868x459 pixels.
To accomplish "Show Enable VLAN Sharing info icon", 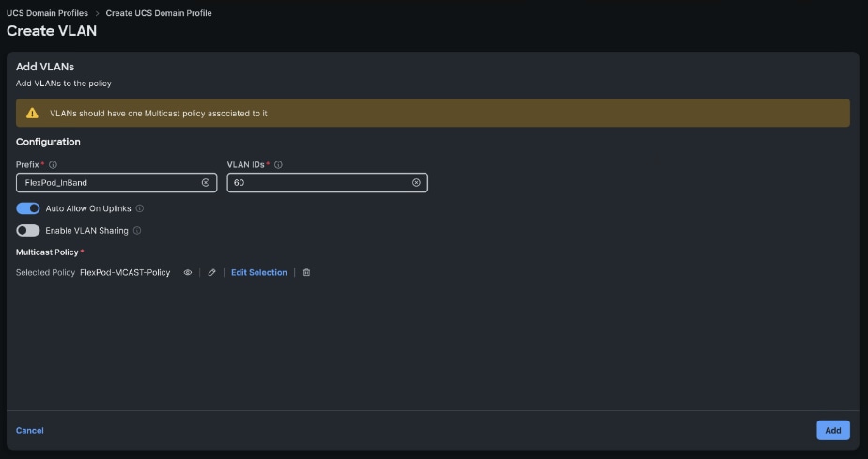I will [x=137, y=231].
